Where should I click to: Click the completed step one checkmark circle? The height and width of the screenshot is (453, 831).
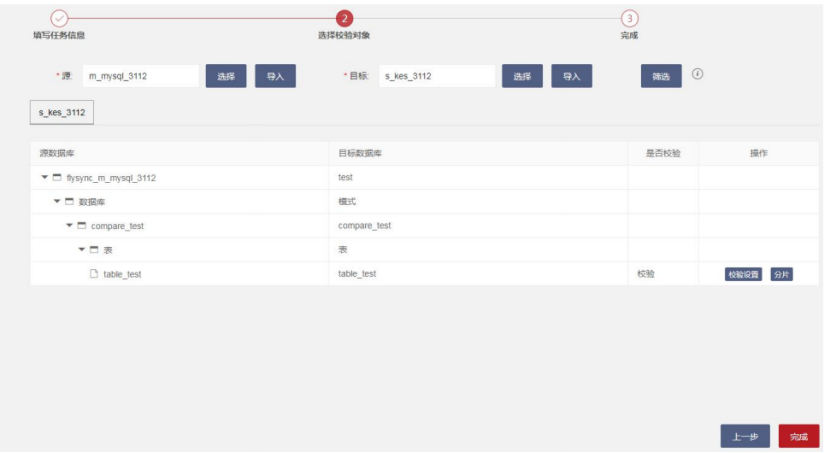click(59, 19)
